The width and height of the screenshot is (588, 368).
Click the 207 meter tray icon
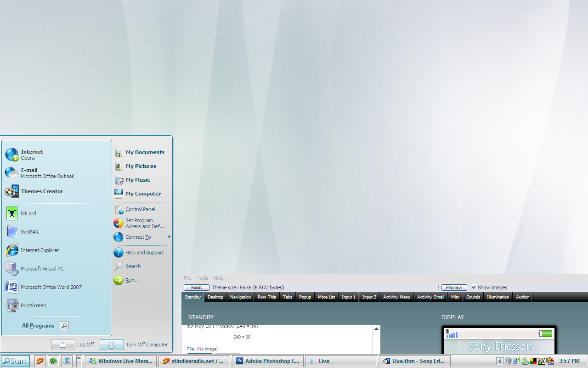(x=541, y=361)
